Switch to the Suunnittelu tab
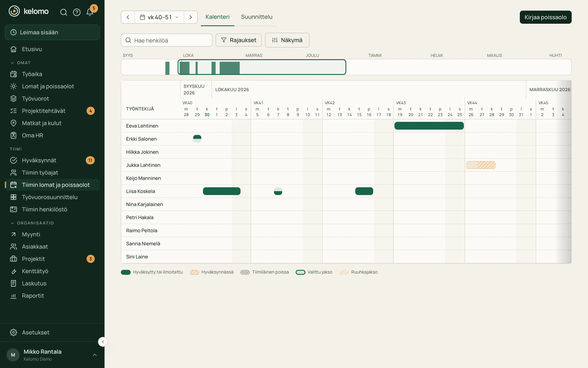The height and width of the screenshot is (368, 588). tap(257, 17)
